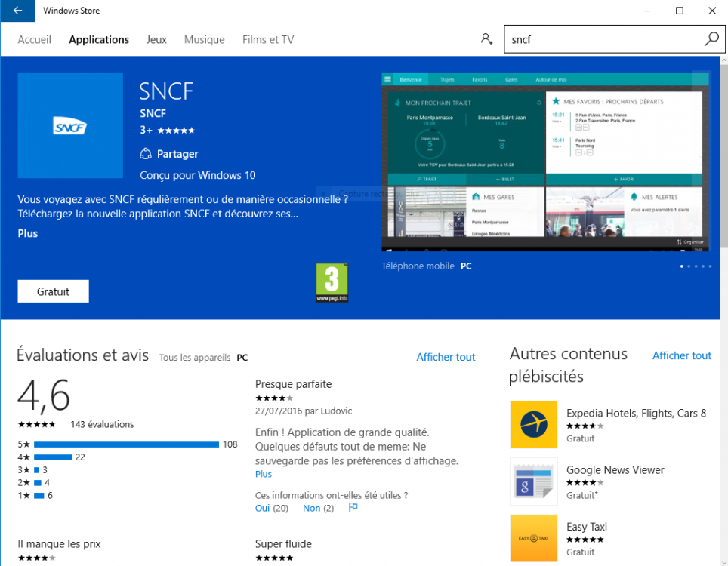The image size is (728, 566).
Task: Open the Expedia app icon
Action: point(533,424)
